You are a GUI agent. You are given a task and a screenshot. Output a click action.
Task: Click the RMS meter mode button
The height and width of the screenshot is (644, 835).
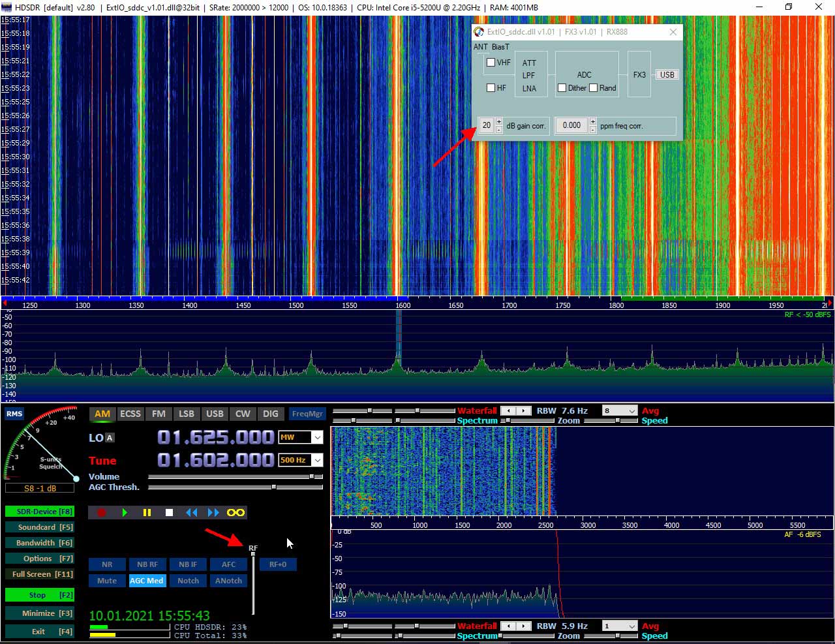(x=14, y=414)
